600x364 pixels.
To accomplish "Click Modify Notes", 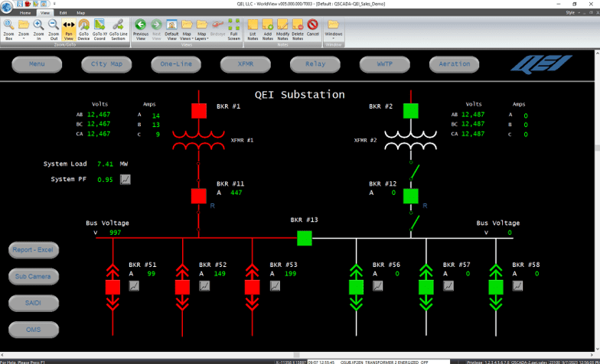I will point(282,29).
